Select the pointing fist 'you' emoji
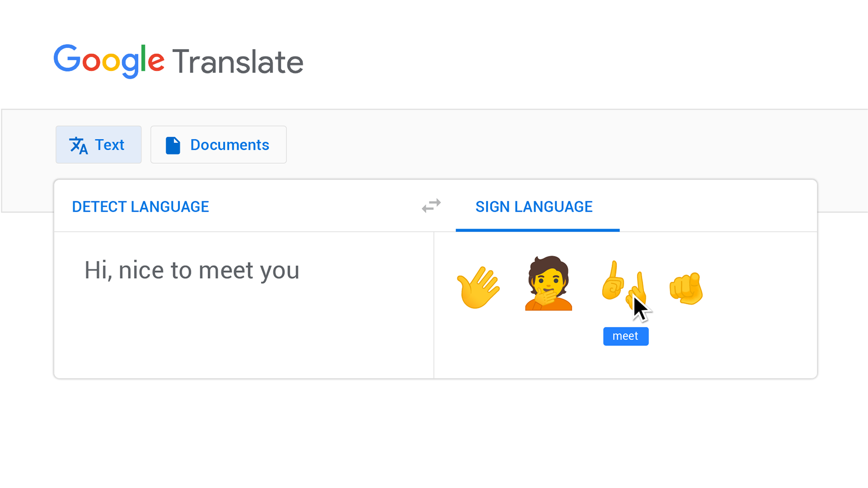This screenshot has width=868, height=488. coord(686,289)
